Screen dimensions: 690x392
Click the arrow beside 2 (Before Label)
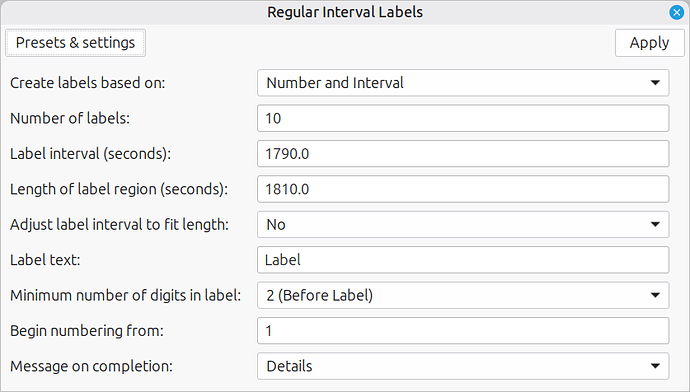655,295
